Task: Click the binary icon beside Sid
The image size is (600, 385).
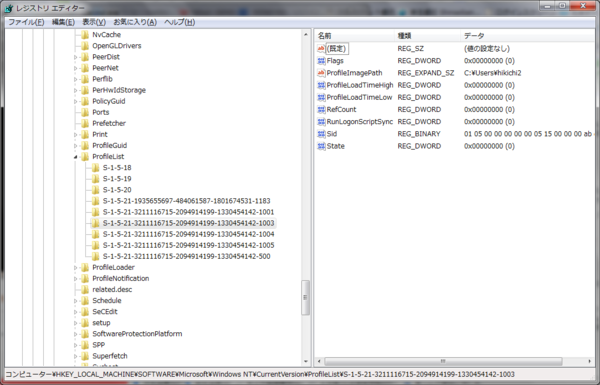Action: (321, 134)
